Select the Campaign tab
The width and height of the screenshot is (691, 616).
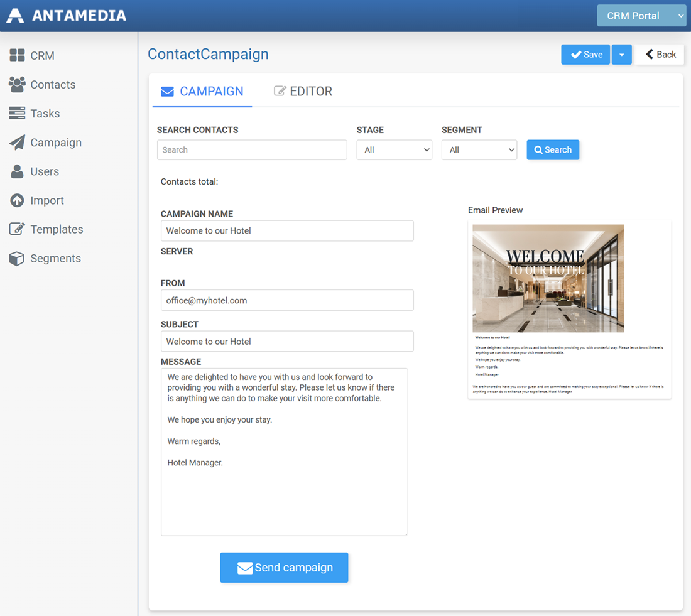(202, 91)
